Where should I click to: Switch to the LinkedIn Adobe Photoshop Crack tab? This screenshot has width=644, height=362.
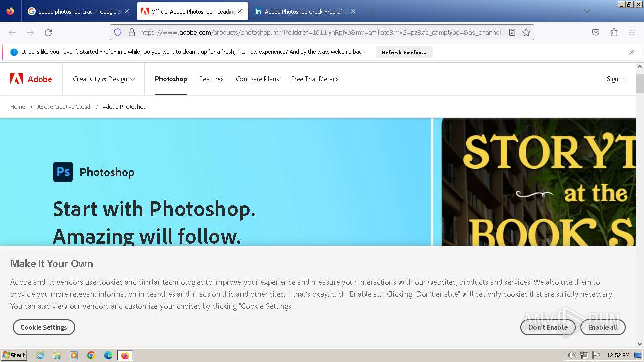point(305,11)
